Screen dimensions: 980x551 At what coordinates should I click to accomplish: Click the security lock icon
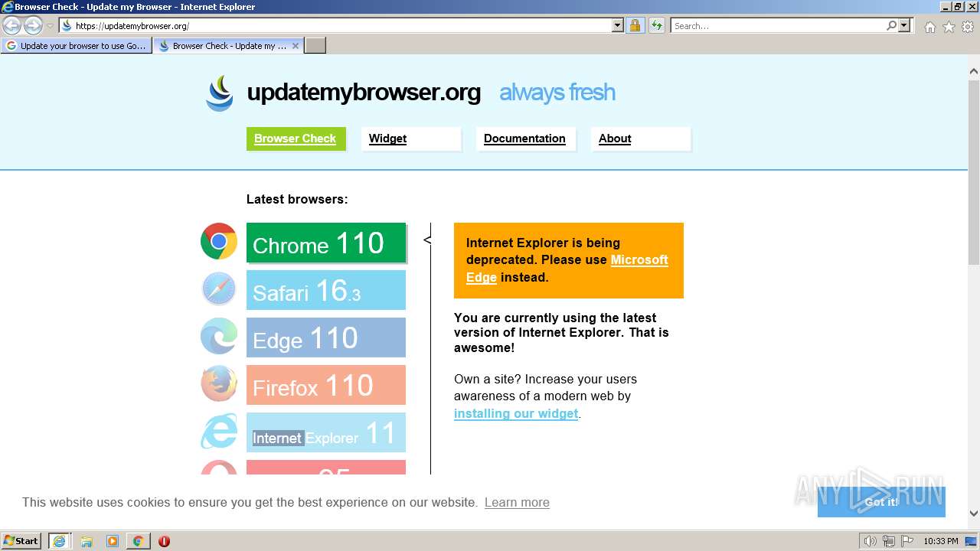pyautogui.click(x=635, y=25)
